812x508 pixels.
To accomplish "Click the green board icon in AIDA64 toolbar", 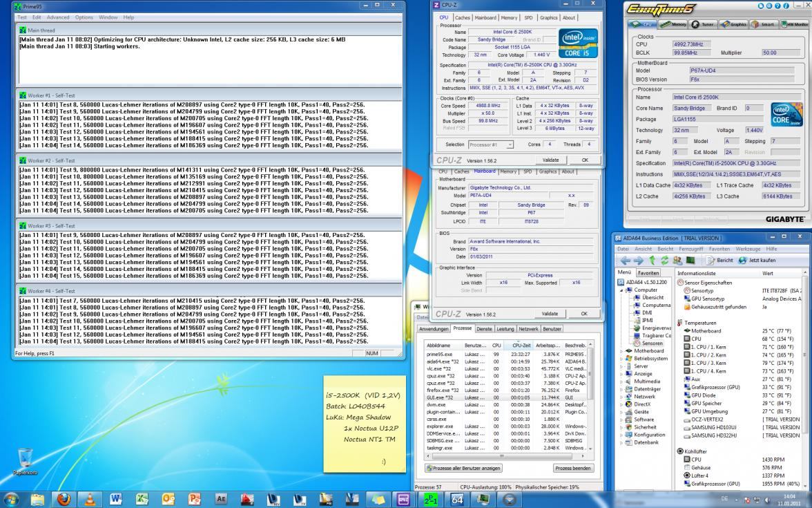I will pos(690,260).
